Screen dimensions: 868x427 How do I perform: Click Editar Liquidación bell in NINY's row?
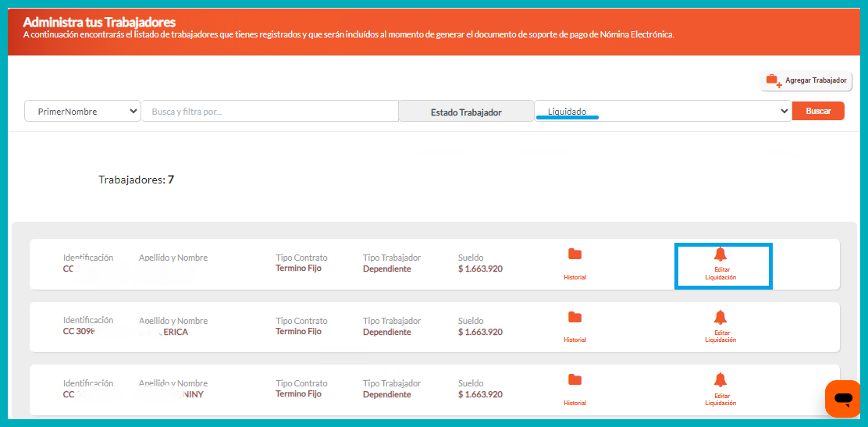click(x=720, y=380)
